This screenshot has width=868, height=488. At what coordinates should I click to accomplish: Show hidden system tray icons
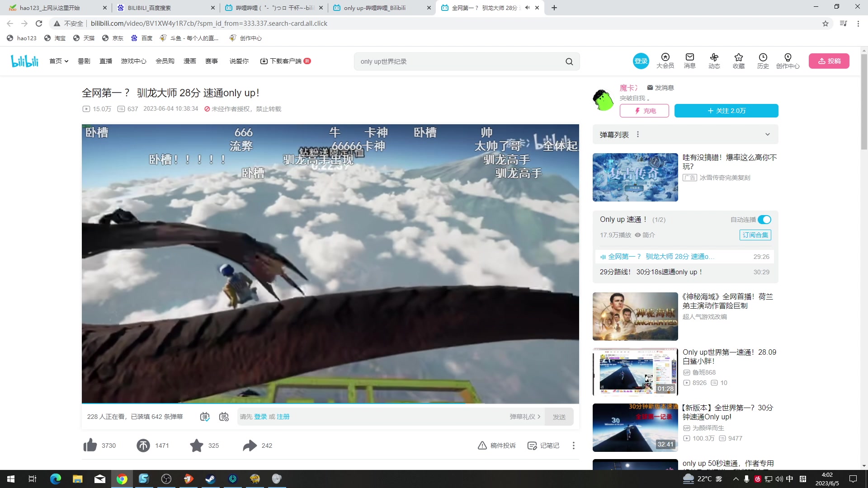pos(736,479)
